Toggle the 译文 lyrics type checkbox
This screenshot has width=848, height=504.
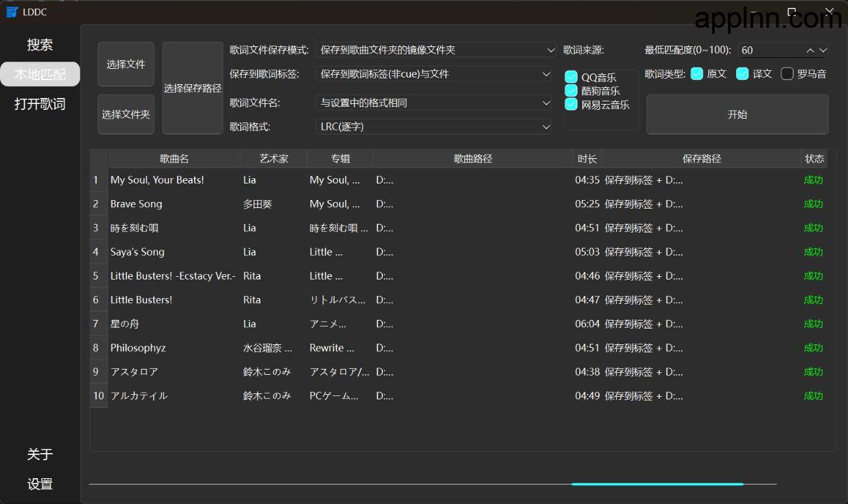[743, 74]
